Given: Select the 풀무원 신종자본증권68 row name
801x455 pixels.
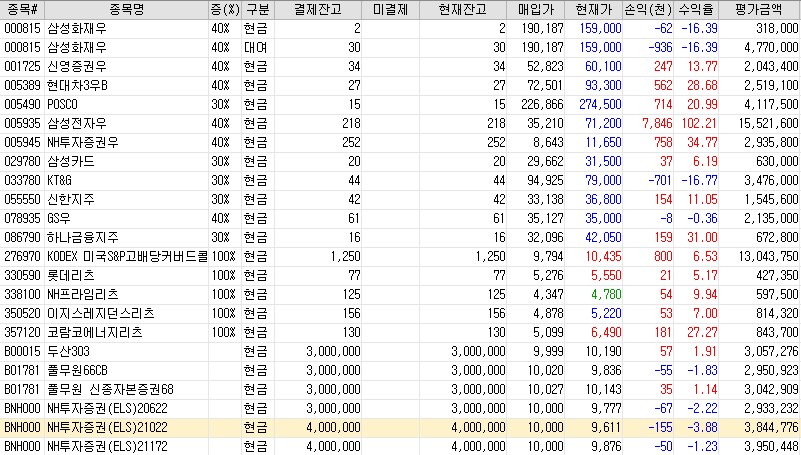Looking at the screenshot, I should click(x=110, y=389).
